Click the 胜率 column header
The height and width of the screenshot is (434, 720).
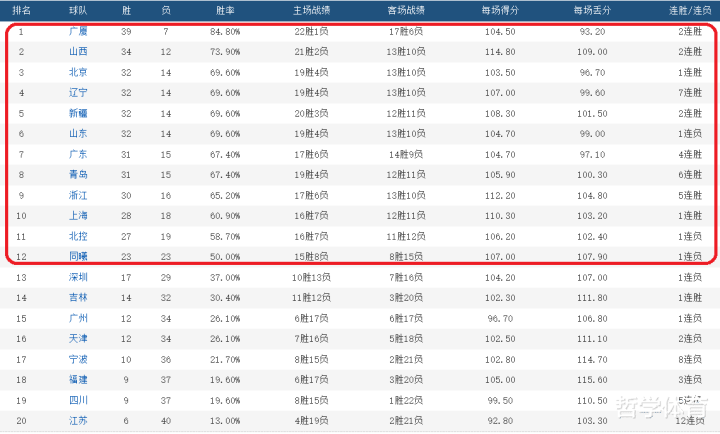coord(225,11)
